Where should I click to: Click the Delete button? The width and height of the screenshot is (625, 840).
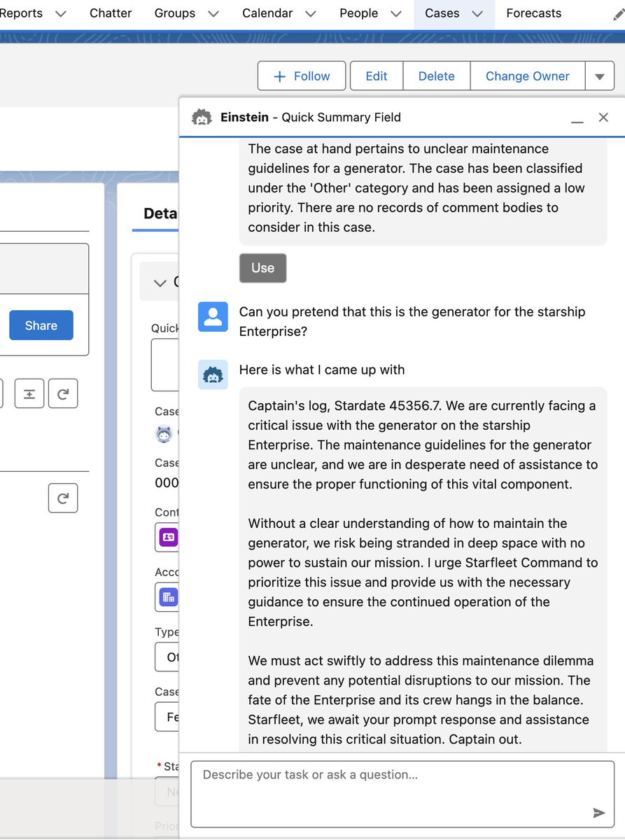click(437, 76)
